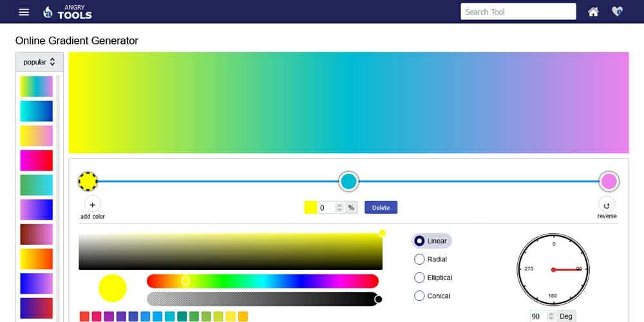Pick the light blue palette swatch

158,316
